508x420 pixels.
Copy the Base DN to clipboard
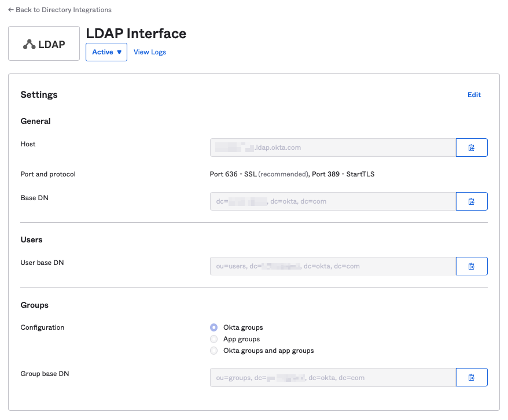tap(472, 201)
